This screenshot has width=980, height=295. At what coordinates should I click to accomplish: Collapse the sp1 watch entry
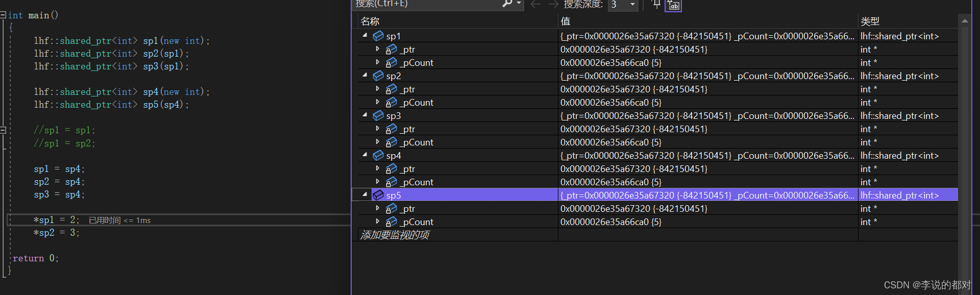tap(365, 35)
